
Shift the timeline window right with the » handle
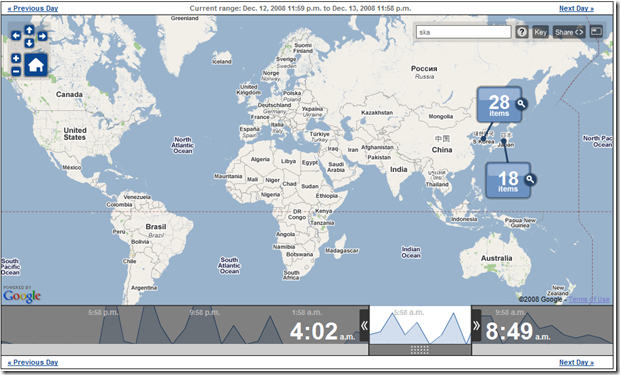[x=476, y=326]
